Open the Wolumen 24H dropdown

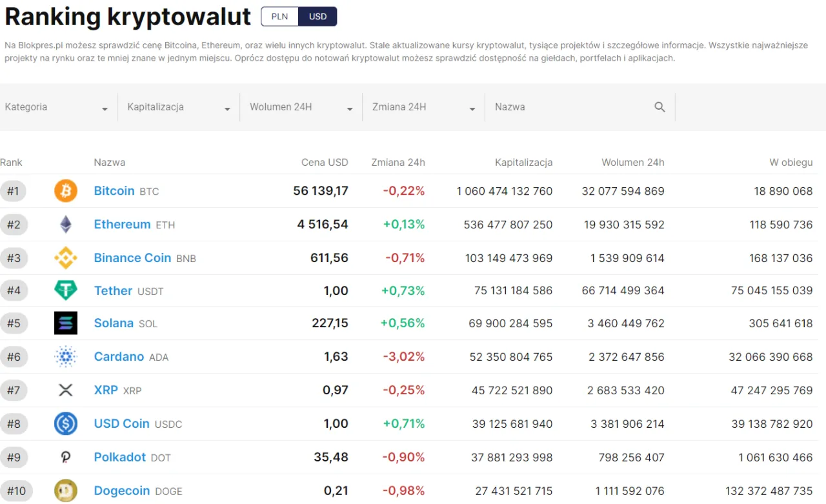300,106
